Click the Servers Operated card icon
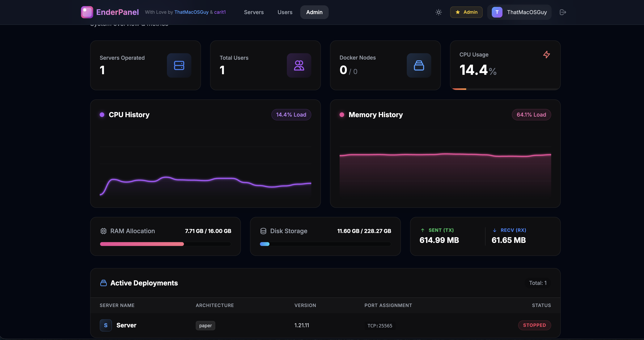The height and width of the screenshot is (340, 644). pyautogui.click(x=179, y=65)
